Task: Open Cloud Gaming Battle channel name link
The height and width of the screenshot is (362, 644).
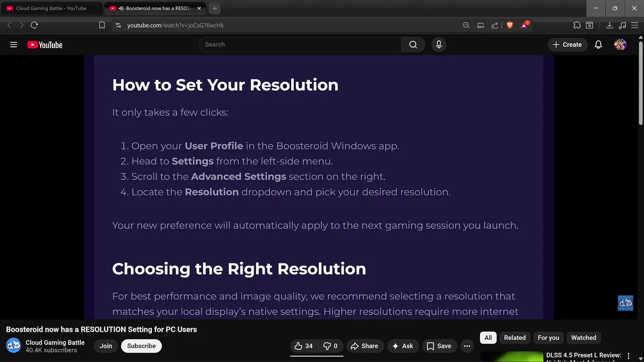Action: click(x=55, y=342)
